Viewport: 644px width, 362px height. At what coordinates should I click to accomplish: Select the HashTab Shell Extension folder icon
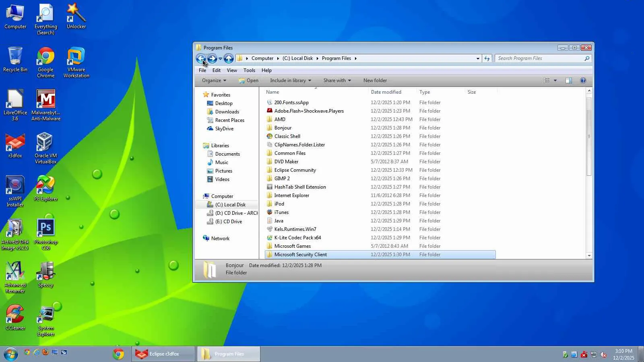270,187
